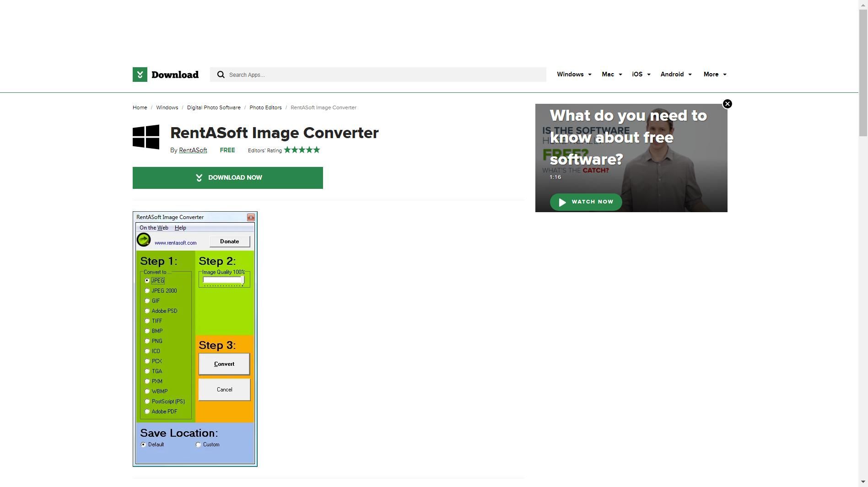868x487 pixels.
Task: Select the PCX radio button
Action: tap(147, 361)
